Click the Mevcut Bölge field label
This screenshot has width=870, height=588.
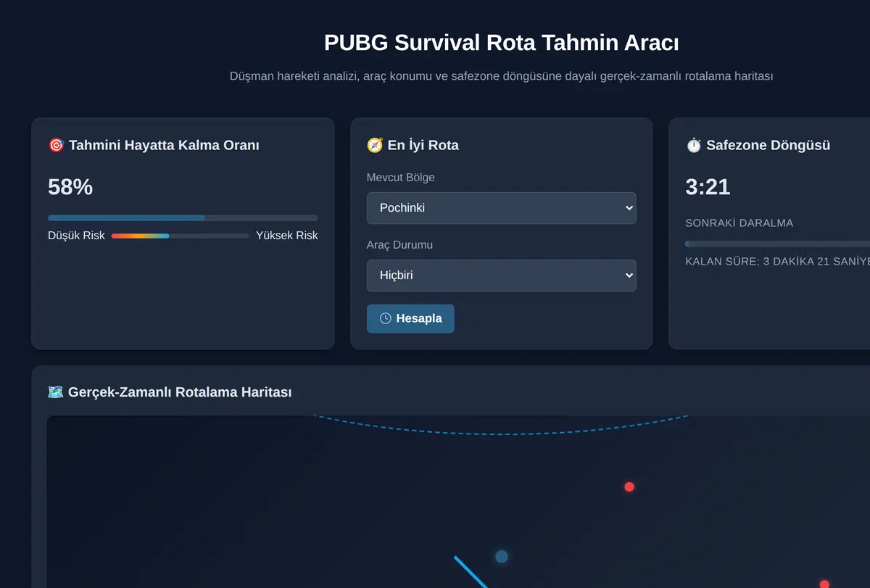click(x=401, y=178)
